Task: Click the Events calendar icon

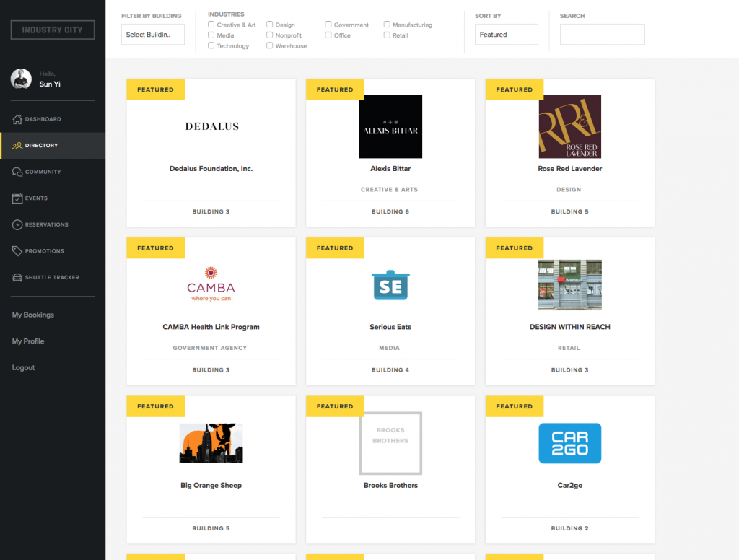Action: click(x=17, y=198)
